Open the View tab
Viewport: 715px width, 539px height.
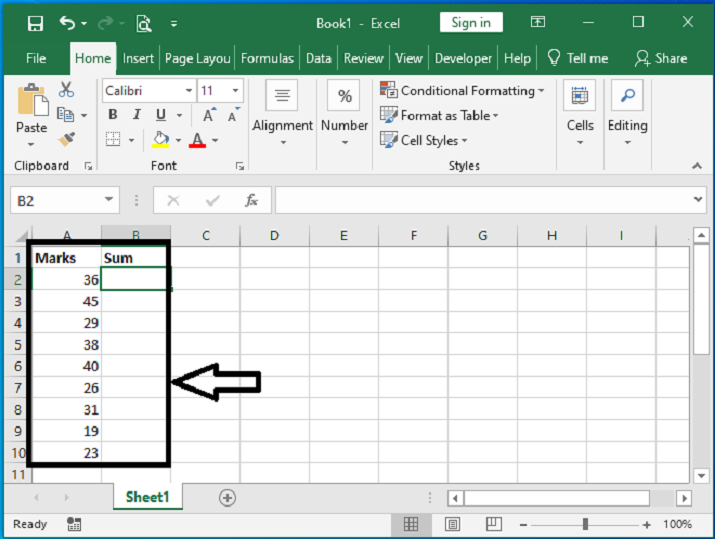pyautogui.click(x=409, y=58)
